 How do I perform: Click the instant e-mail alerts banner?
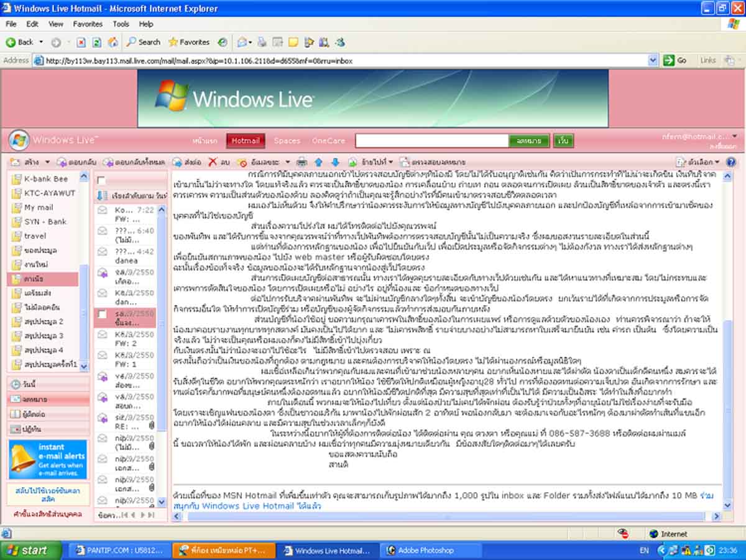click(48, 459)
